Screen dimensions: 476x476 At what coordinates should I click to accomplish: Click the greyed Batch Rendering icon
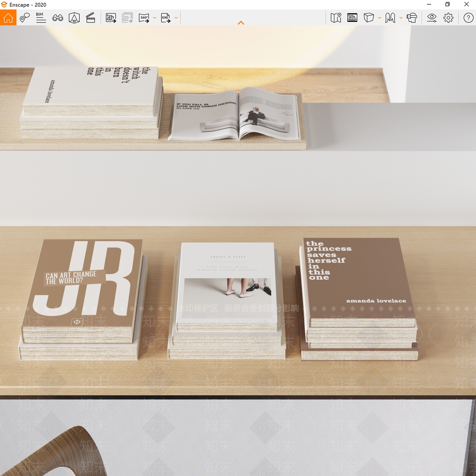click(127, 18)
